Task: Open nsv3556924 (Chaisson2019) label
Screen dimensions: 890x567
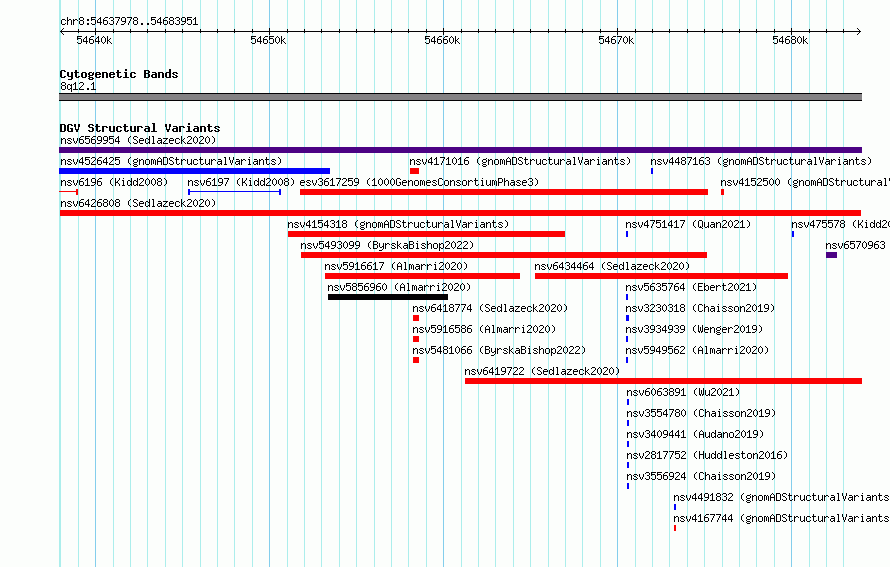Action: click(701, 476)
